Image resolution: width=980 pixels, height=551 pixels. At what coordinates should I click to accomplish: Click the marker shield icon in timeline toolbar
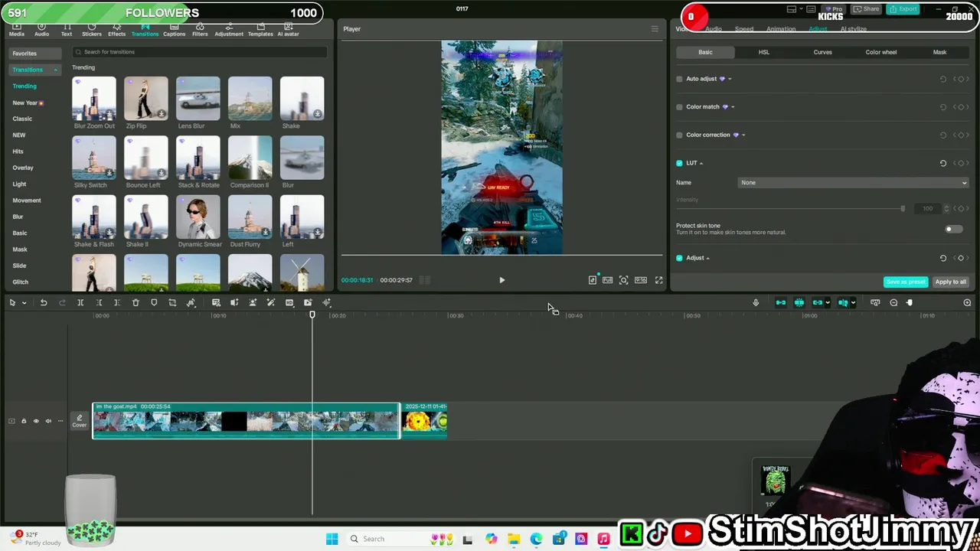coord(154,303)
